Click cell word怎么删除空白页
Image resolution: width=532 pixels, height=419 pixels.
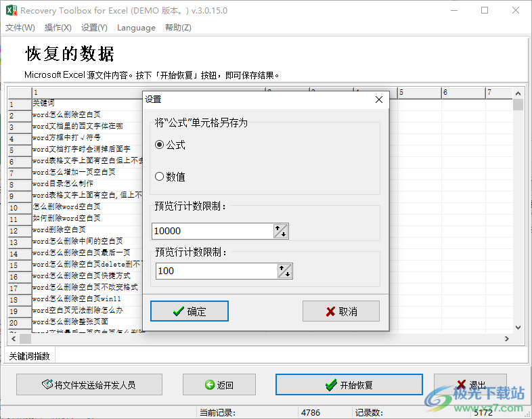click(66, 114)
